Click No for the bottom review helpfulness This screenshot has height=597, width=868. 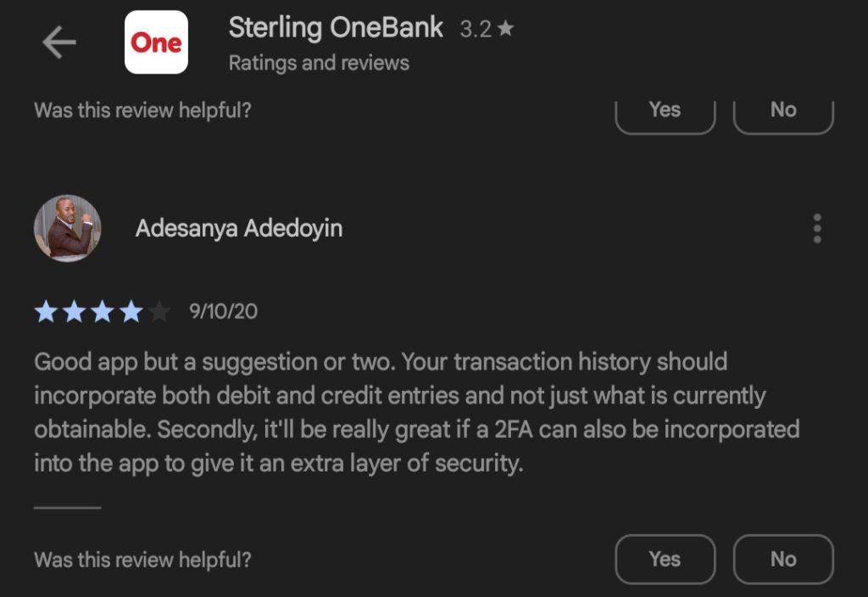click(782, 559)
